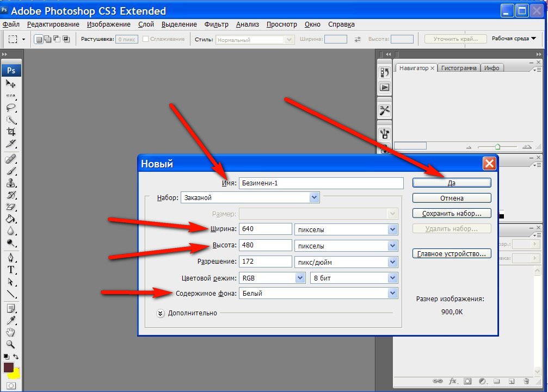Choose subtract from selection mode
The image size is (548, 392).
pos(57,39)
